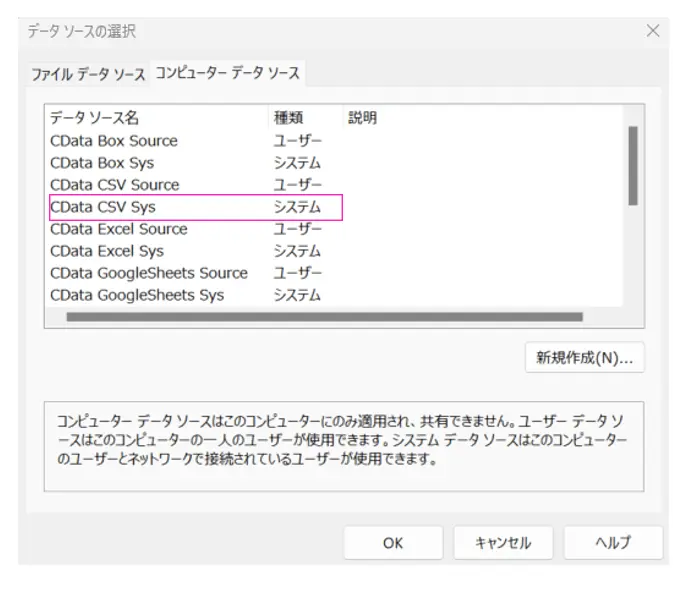Click the horizontal scrollbar in list
688x589 pixels.
(325, 317)
